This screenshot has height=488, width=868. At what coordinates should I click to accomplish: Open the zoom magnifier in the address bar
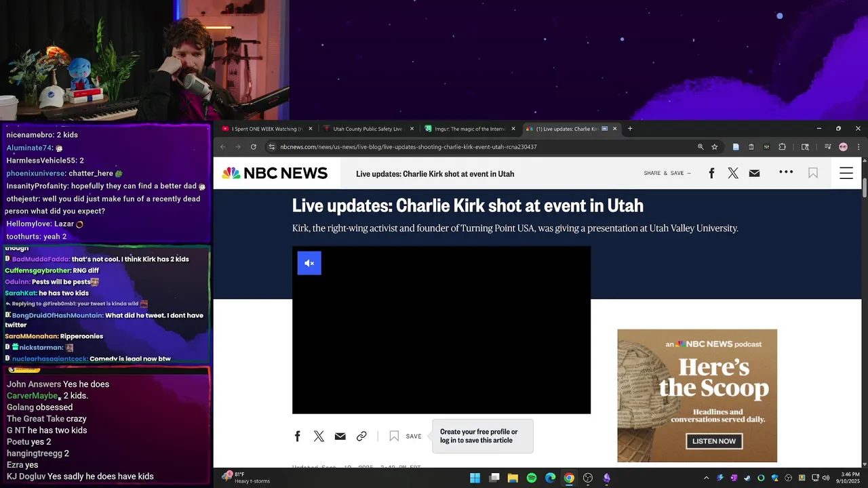click(x=701, y=147)
